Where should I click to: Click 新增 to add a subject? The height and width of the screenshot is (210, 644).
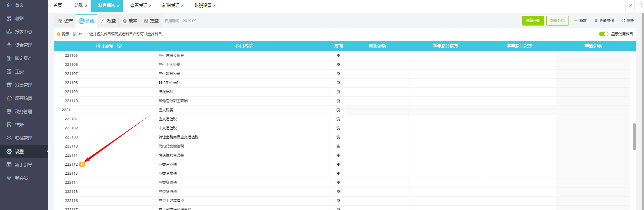pos(581,20)
